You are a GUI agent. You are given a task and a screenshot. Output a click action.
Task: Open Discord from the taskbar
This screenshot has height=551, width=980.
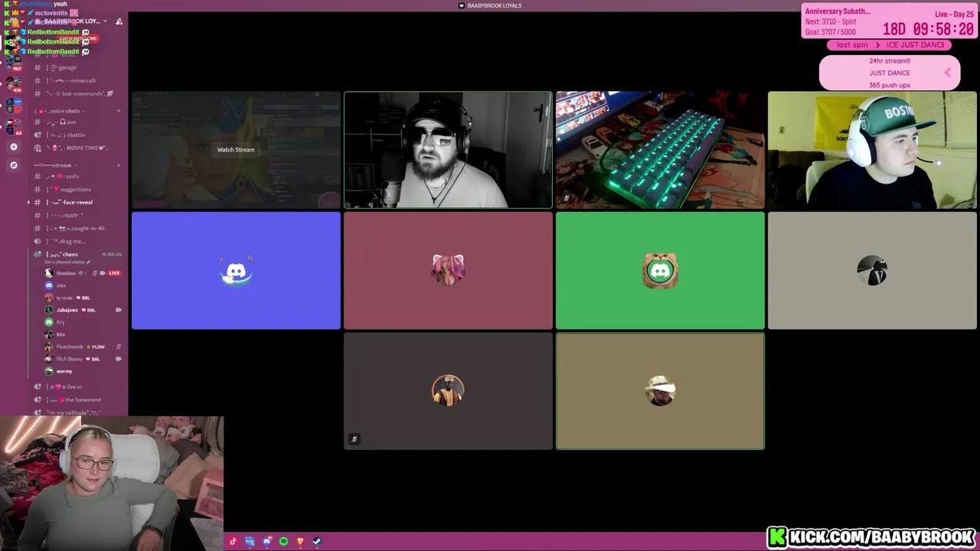[266, 542]
